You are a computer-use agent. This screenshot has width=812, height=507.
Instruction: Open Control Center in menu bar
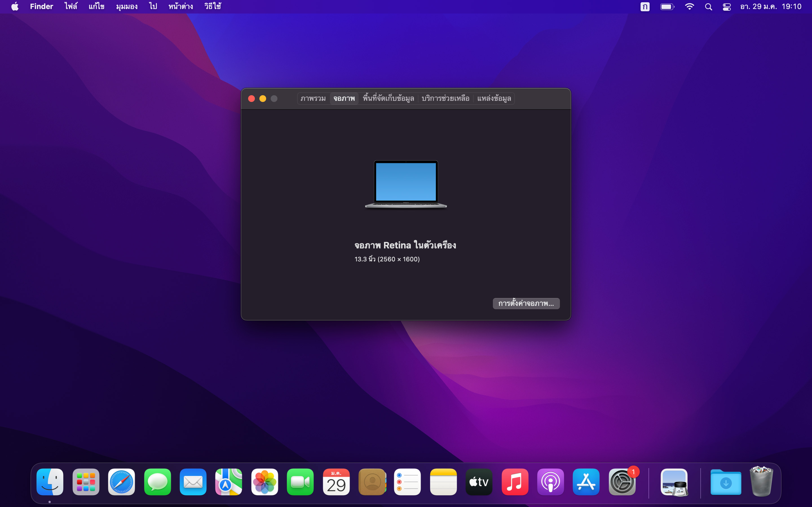pyautogui.click(x=727, y=7)
